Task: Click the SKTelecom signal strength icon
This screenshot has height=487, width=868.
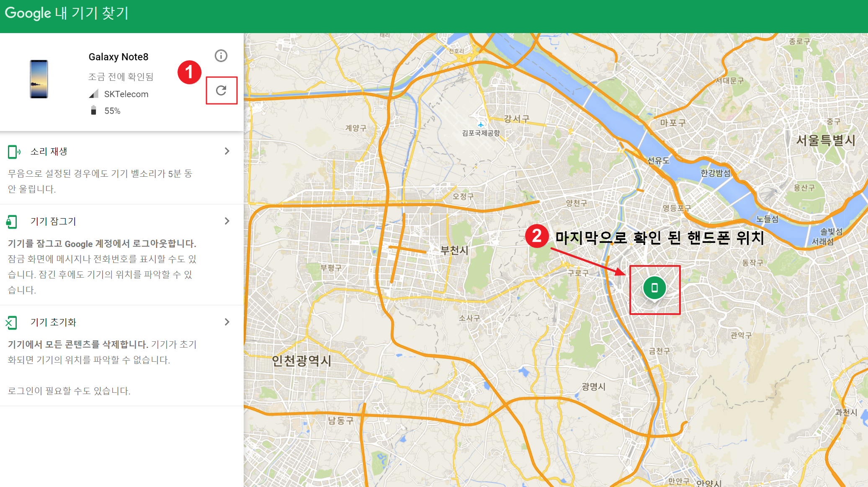Action: point(94,94)
